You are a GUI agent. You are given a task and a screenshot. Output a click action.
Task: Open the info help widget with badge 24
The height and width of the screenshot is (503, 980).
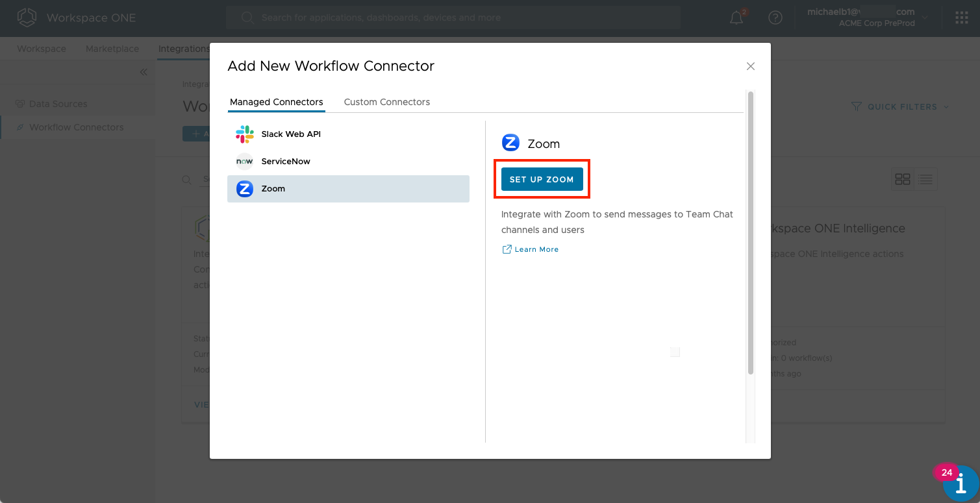[961, 484]
